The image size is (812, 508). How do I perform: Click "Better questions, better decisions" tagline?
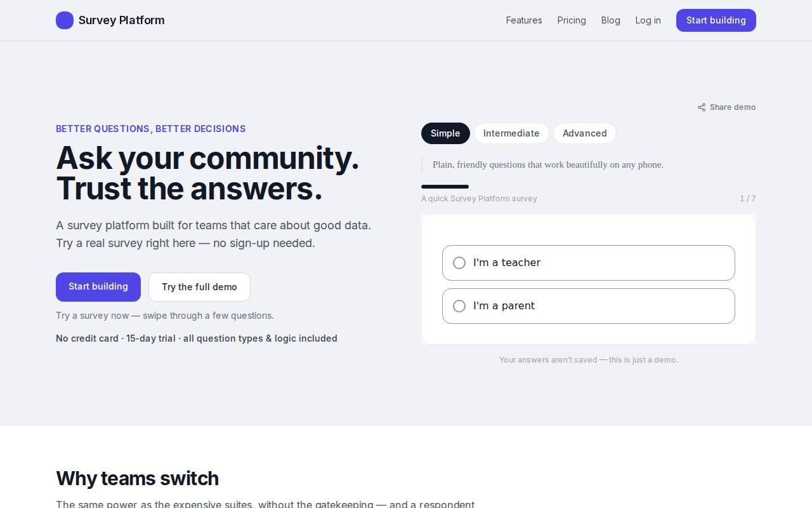pos(150,129)
